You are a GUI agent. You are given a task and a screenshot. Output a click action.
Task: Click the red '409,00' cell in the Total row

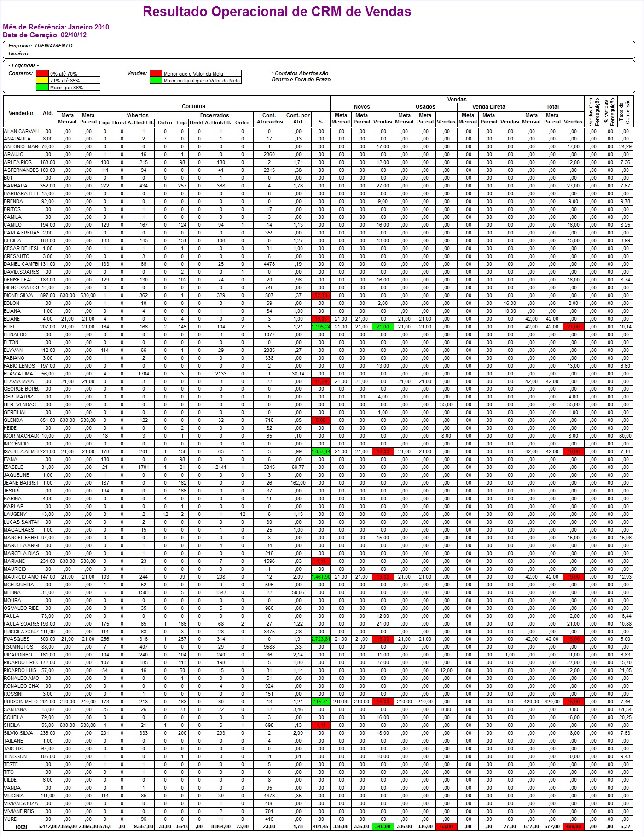point(573,826)
